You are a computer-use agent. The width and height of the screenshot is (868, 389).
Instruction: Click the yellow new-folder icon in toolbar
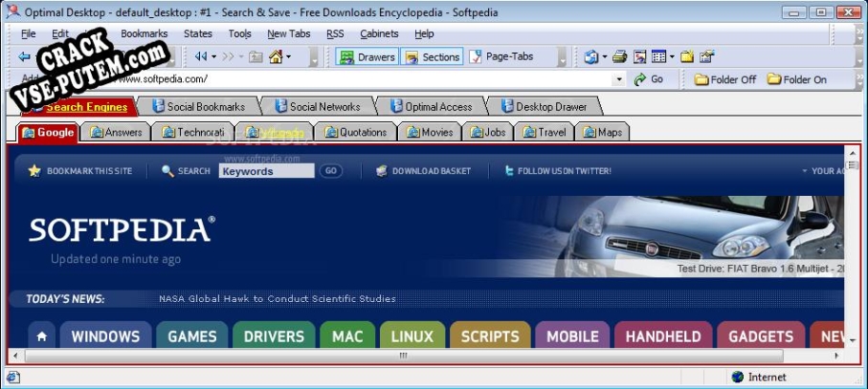coord(687,56)
